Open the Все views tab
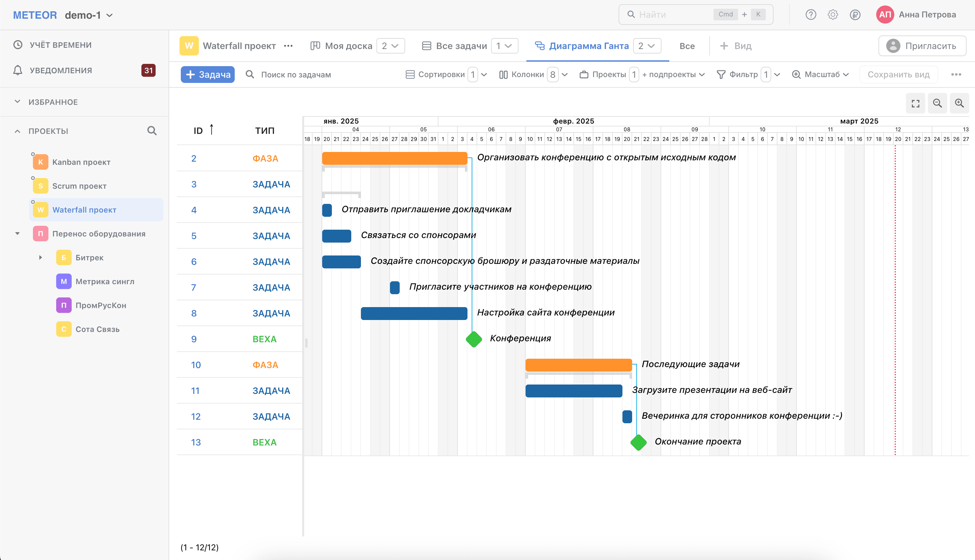 [x=687, y=46]
